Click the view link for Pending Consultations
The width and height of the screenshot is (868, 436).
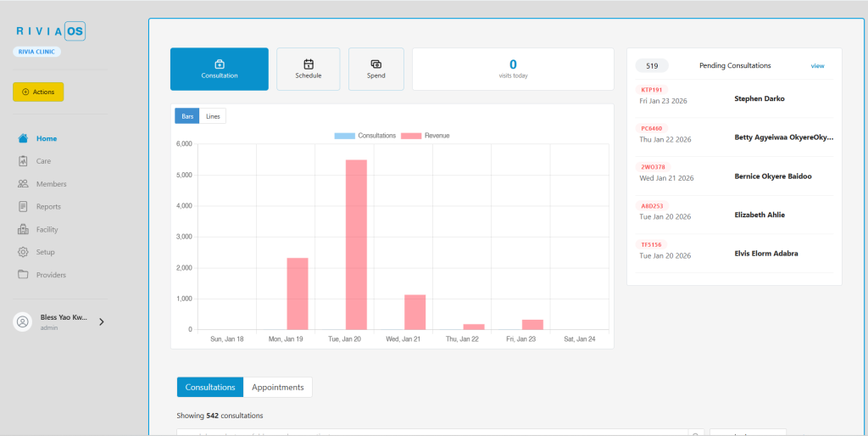[x=817, y=65]
